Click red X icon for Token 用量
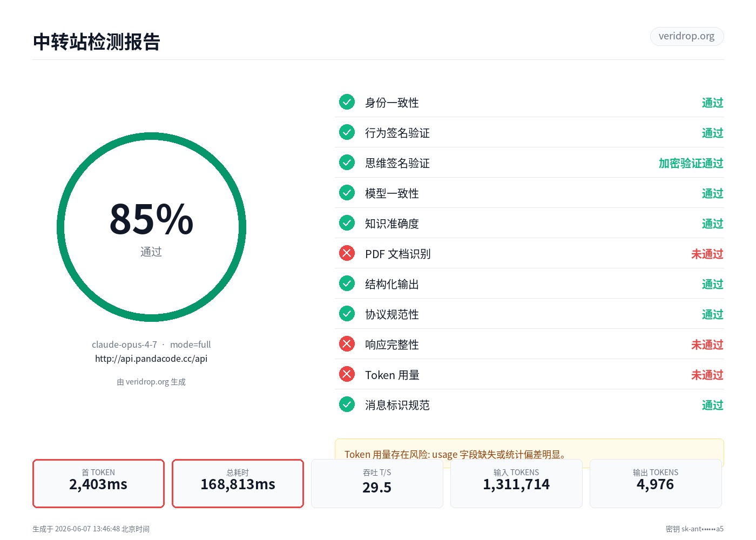The width and height of the screenshot is (756, 540). coord(347,374)
